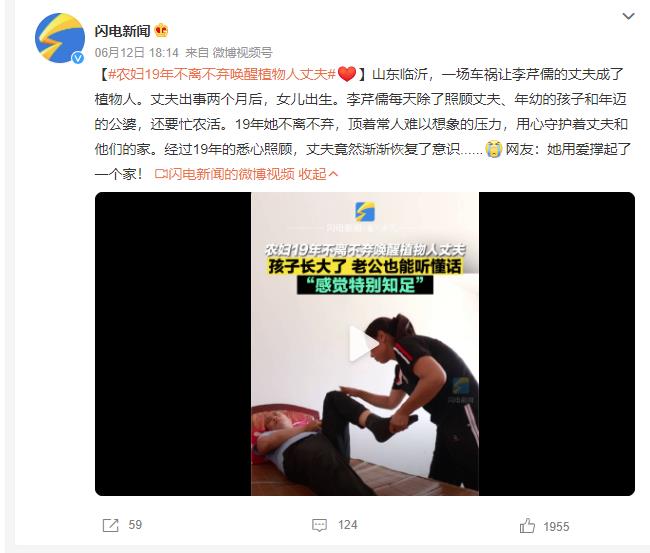Click the red heart emoji in post
Screen dimensions: 650x553
(347, 74)
